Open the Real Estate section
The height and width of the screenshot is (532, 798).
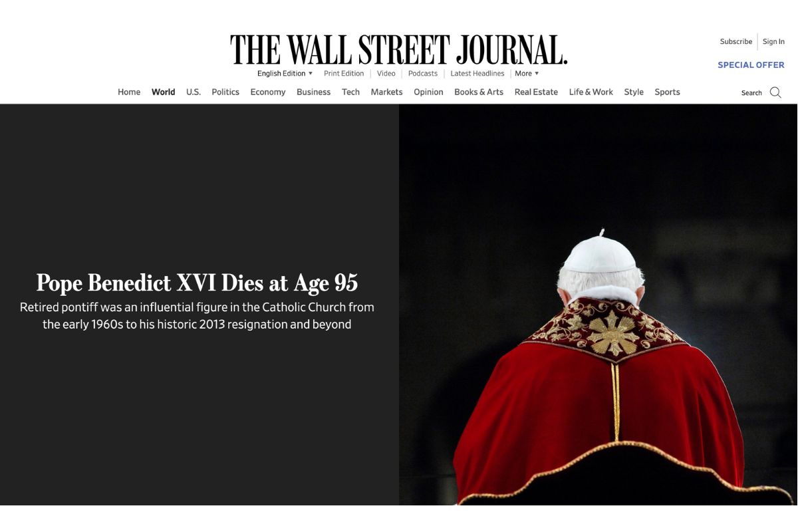(x=536, y=92)
